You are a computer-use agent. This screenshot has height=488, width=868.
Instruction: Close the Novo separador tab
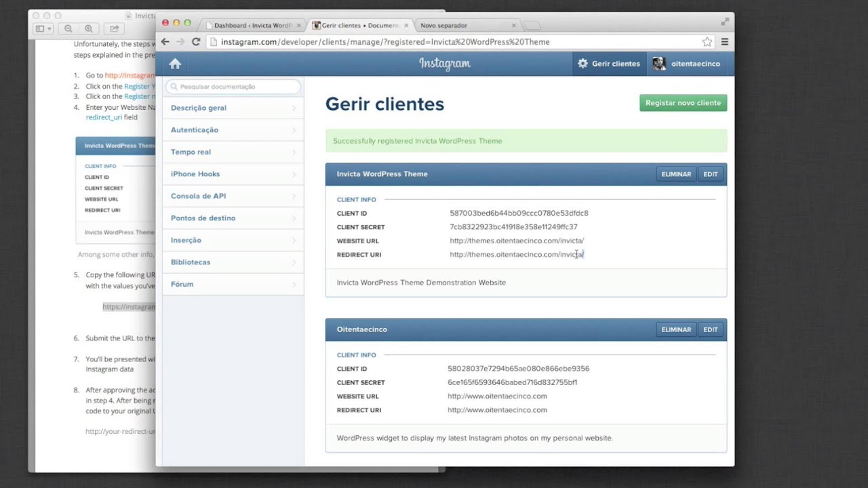(x=513, y=26)
